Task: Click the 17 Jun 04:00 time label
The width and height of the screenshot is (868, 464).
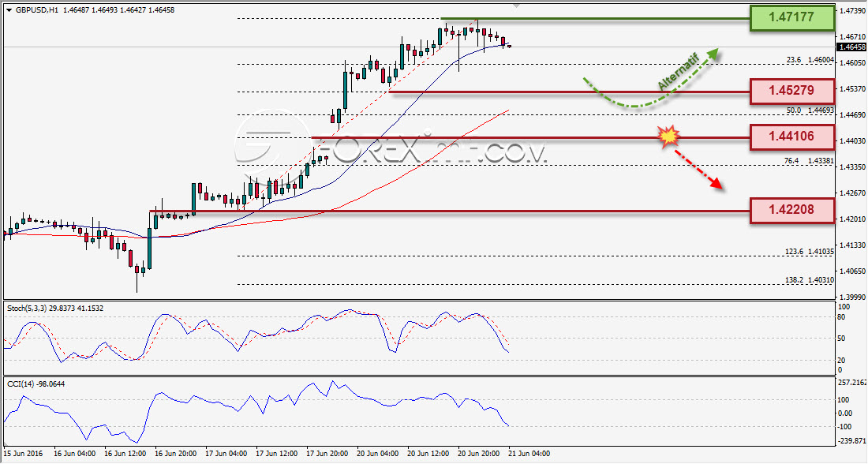Action: pos(226,454)
